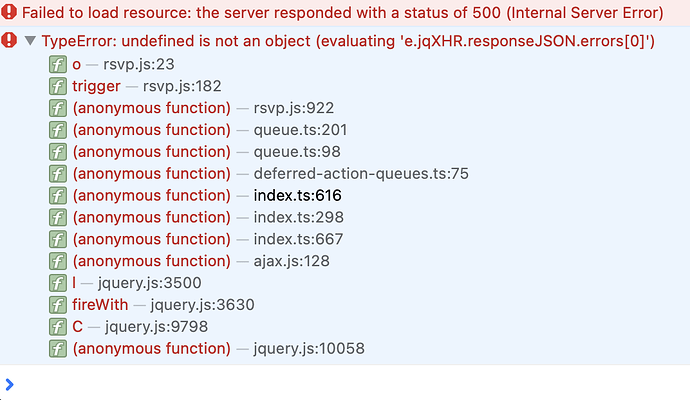Open source link rsvp.js:922
The width and height of the screenshot is (690, 400).
pyautogui.click(x=294, y=108)
